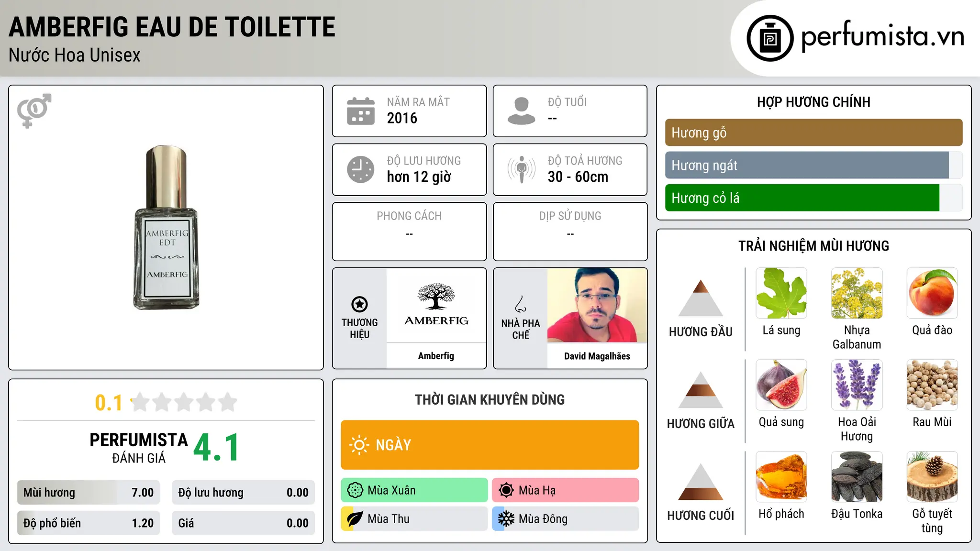Open the Gỗ tuyết tùng cedar note image
This screenshot has width=980, height=551.
[x=932, y=477]
